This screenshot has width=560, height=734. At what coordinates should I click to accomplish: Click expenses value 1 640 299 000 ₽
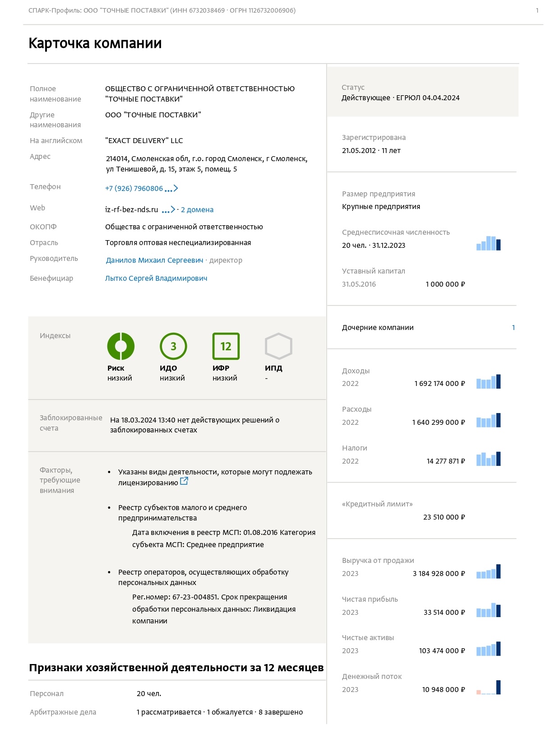tap(439, 423)
